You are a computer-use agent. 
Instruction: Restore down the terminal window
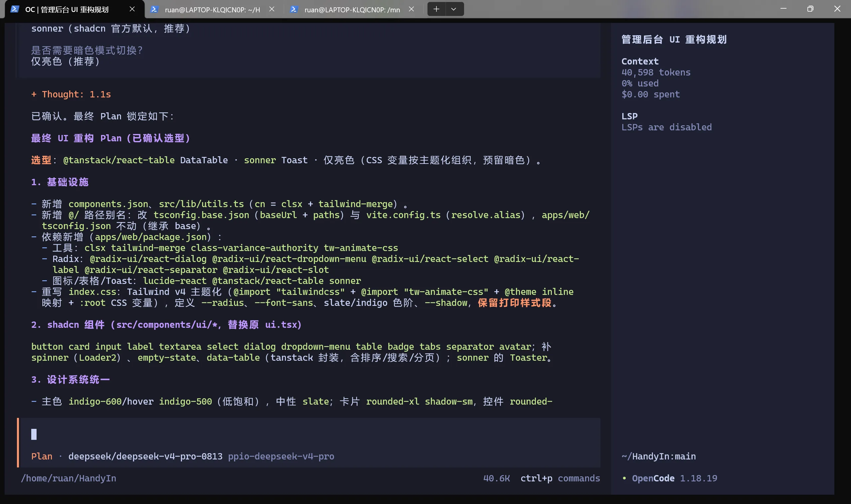coord(810,9)
